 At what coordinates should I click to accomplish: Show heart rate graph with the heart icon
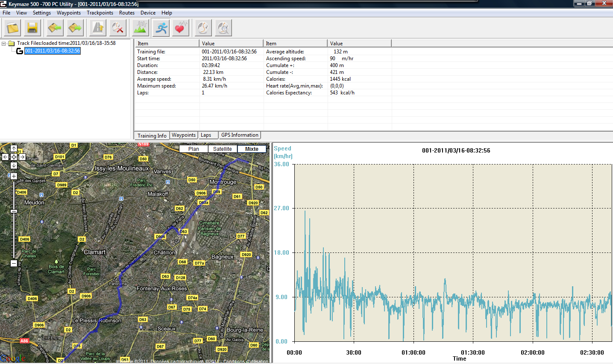(180, 28)
